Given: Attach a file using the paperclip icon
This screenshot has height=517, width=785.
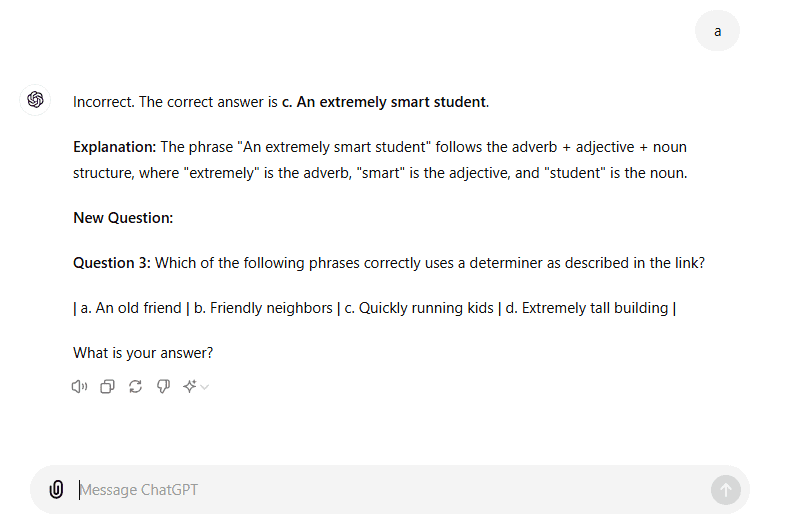Looking at the screenshot, I should point(56,489).
